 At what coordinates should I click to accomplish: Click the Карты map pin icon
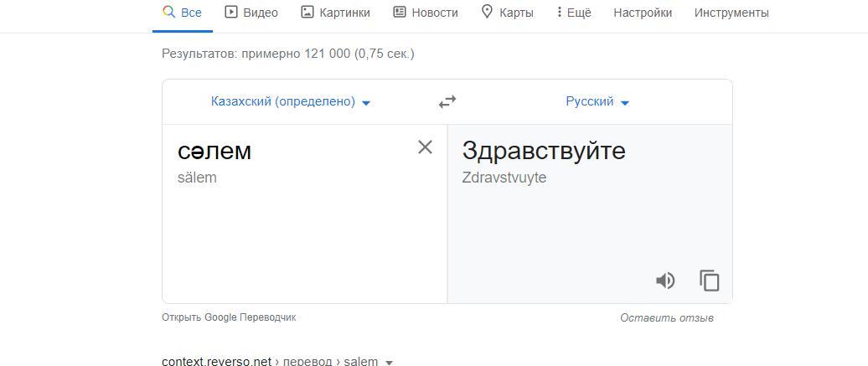click(487, 13)
